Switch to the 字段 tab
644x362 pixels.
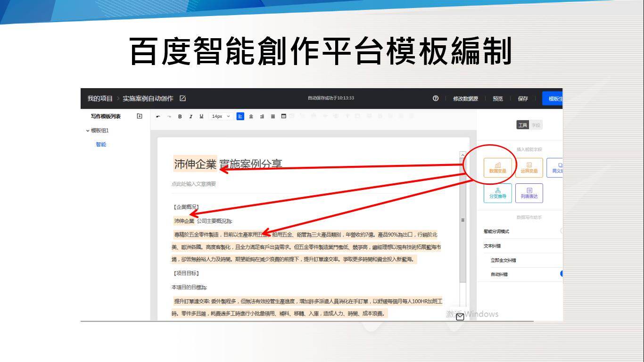[536, 125]
